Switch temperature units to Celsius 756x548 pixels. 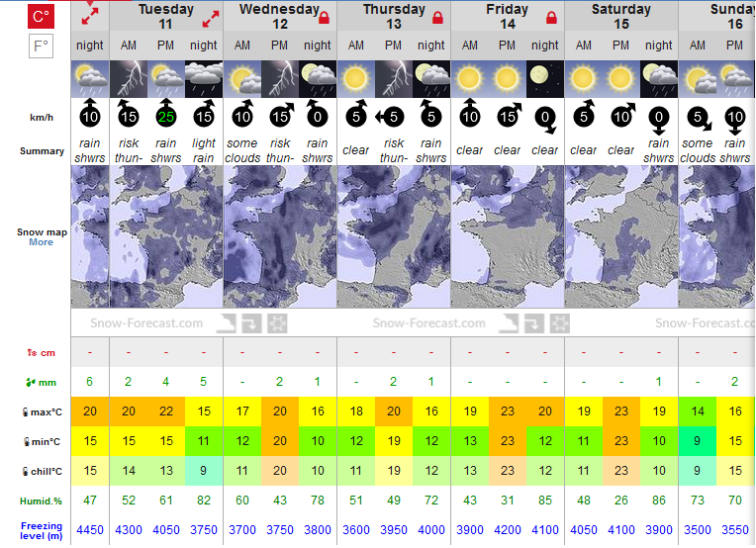[41, 16]
